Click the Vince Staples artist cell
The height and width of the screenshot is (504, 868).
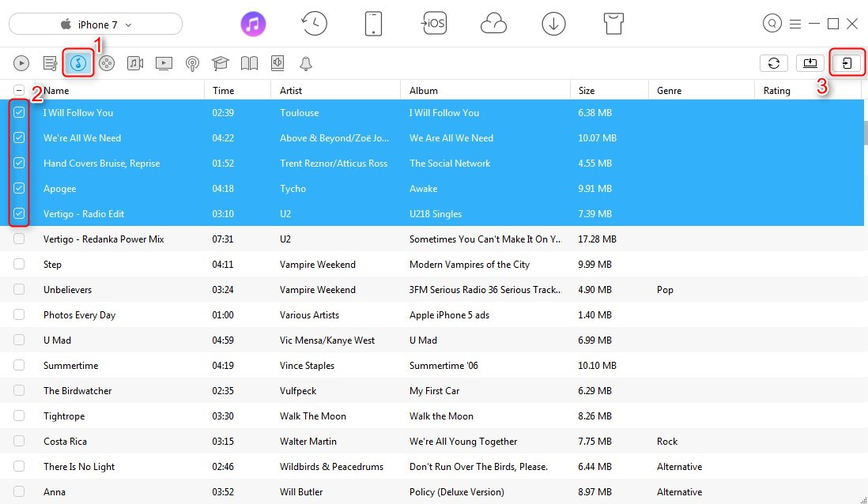tap(308, 366)
